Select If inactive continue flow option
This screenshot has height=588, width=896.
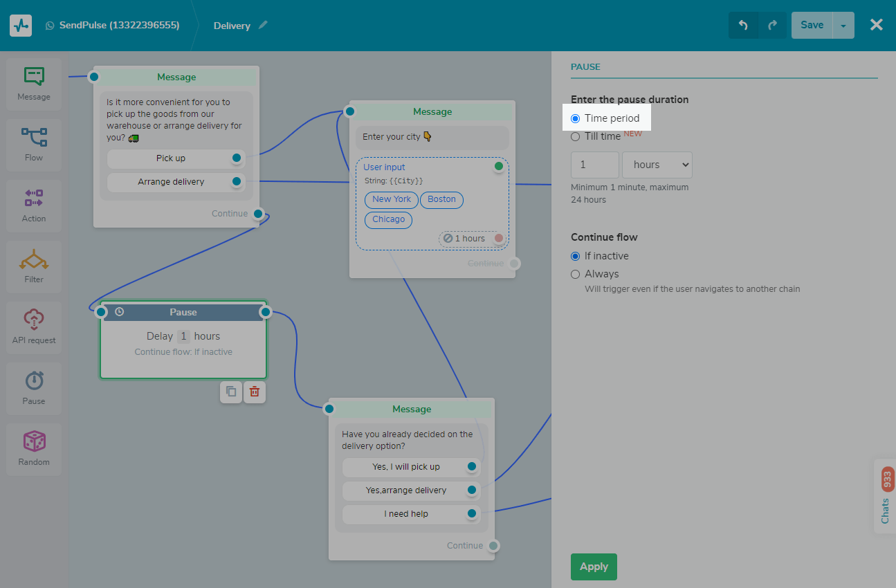575,256
